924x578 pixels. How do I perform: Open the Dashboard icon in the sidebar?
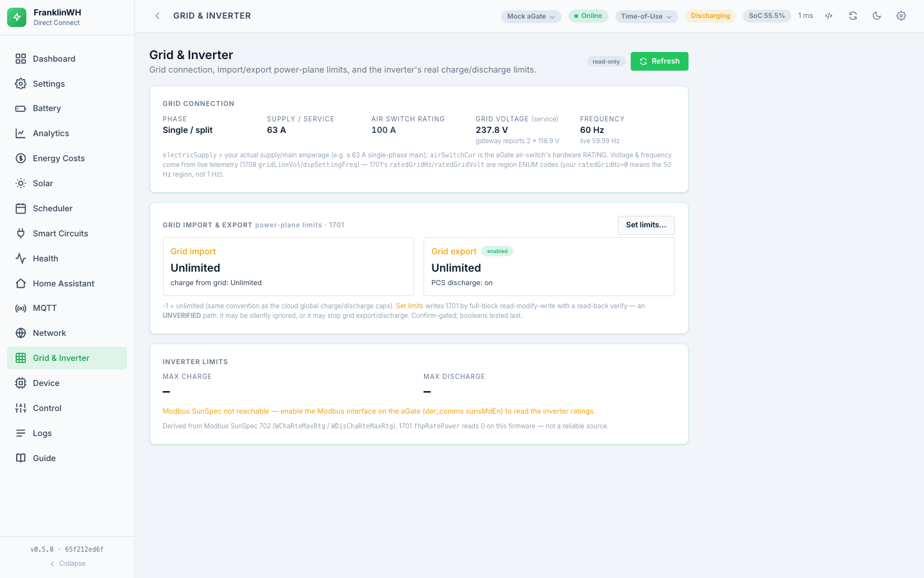[x=21, y=59]
